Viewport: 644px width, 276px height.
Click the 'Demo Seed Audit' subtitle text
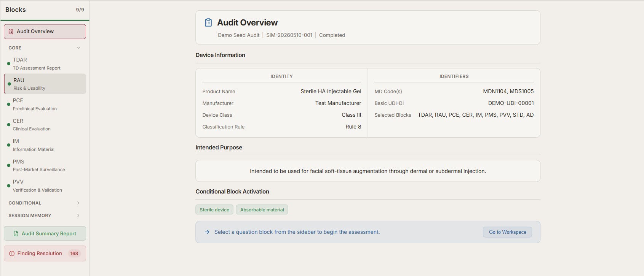tap(238, 35)
